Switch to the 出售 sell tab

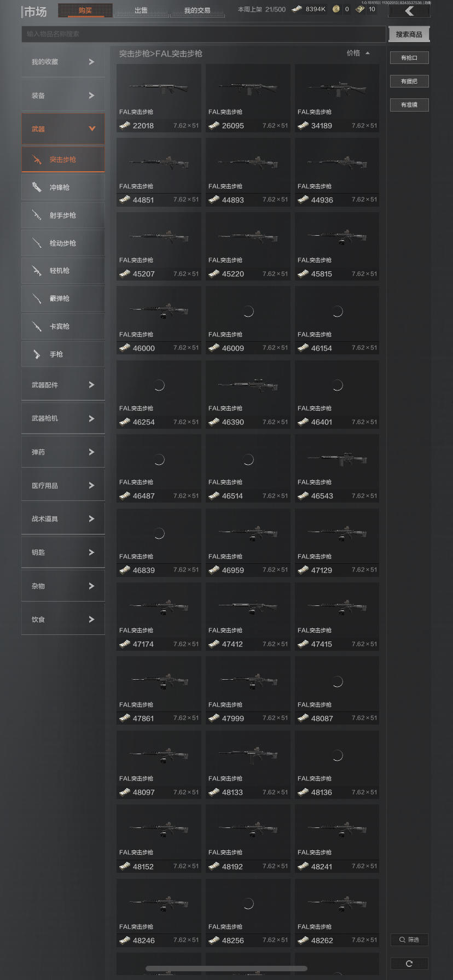[x=141, y=10]
